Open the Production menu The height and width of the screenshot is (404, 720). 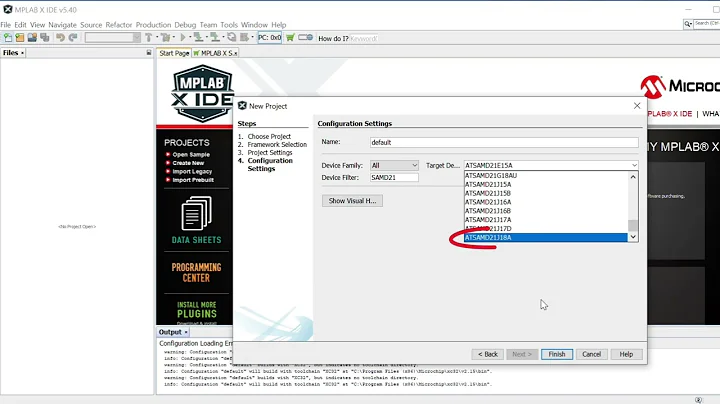[153, 25]
